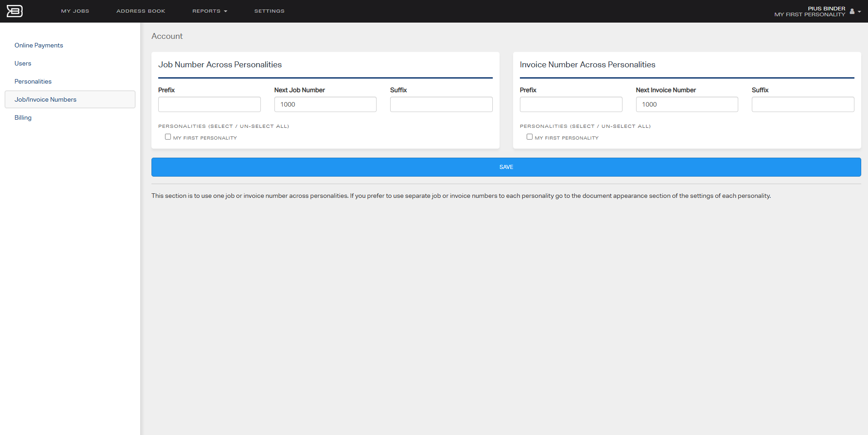Viewport: 868px width, 435px height.
Task: Click the invoice number Prefix field
Action: pos(571,104)
